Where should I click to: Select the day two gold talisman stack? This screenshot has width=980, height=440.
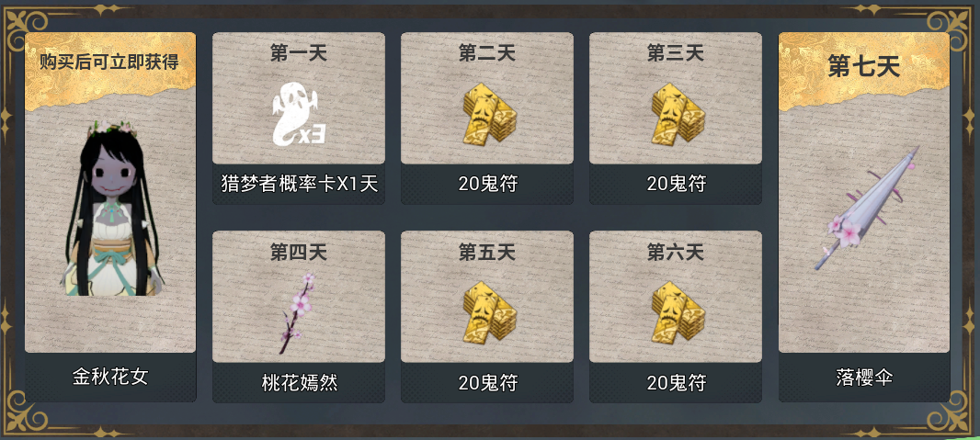coord(489,114)
